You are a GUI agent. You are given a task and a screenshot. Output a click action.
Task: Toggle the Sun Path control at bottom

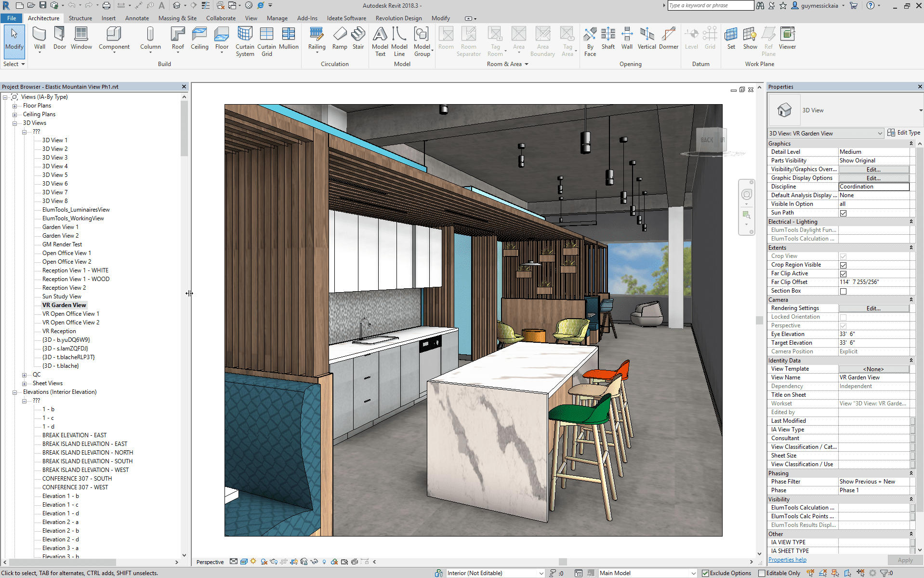253,562
